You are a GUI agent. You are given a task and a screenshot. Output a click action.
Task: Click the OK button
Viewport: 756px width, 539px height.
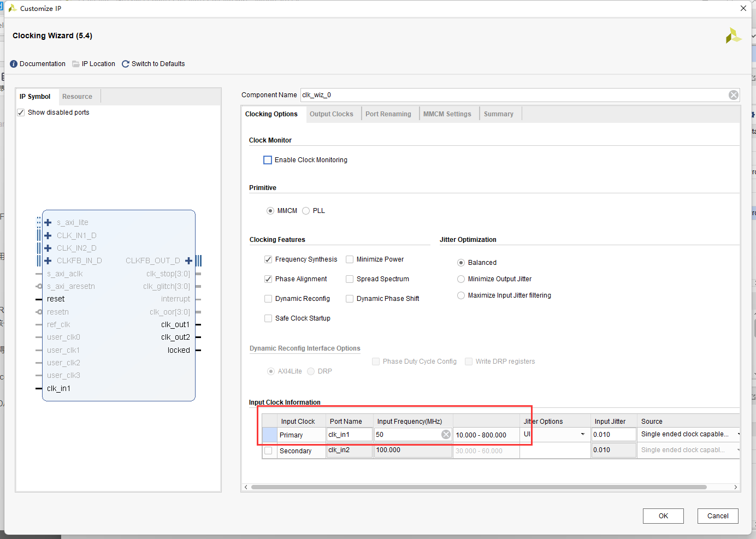[663, 516]
